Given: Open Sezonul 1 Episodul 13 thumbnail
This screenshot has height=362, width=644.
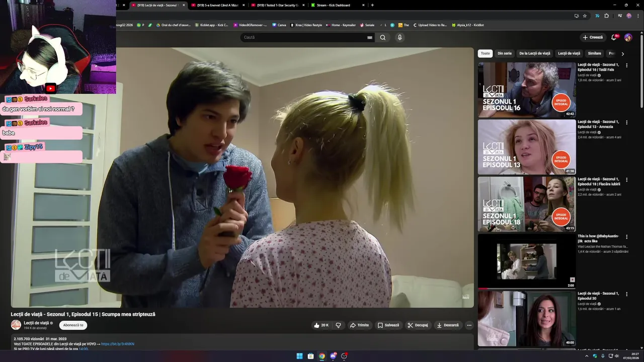Looking at the screenshot, I should [x=527, y=147].
